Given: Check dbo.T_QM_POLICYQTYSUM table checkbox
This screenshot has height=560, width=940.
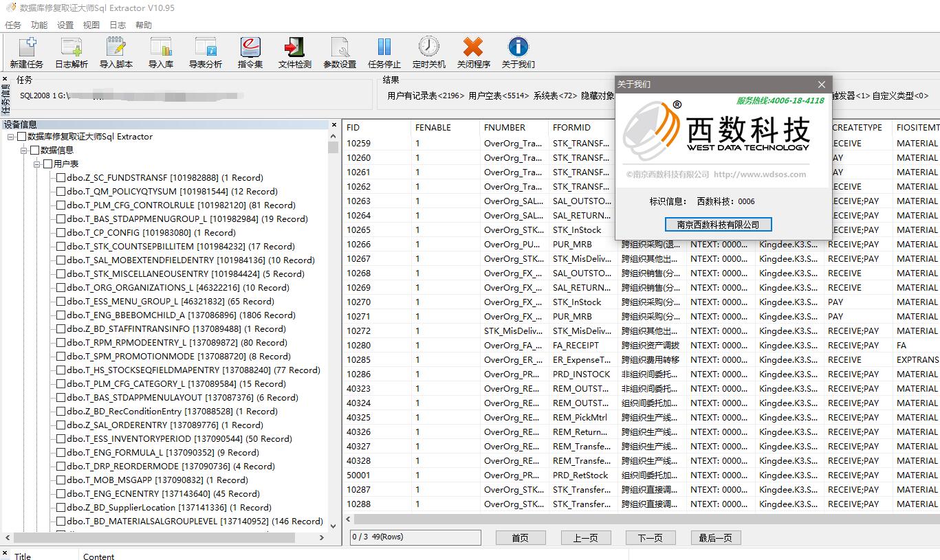Looking at the screenshot, I should coord(61,192).
